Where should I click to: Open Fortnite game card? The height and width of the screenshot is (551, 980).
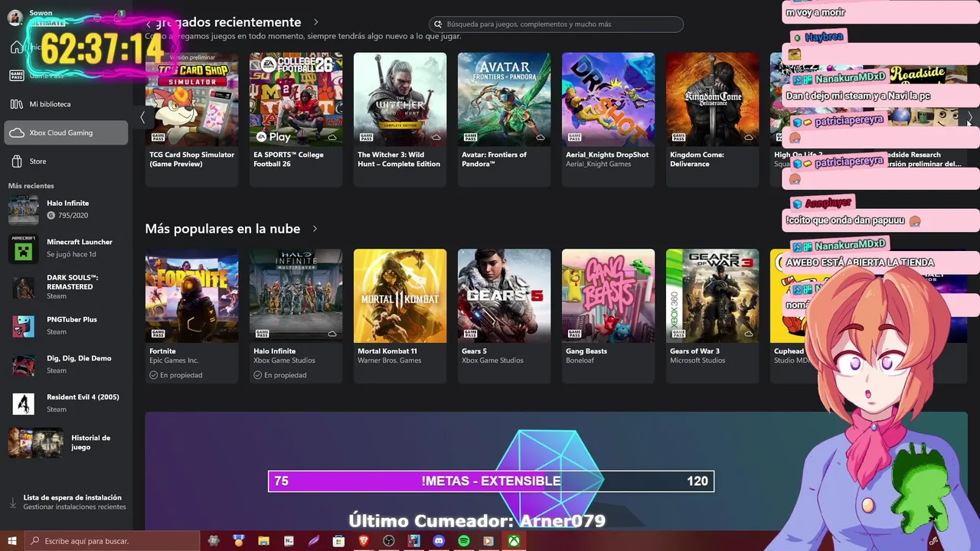[x=191, y=315]
